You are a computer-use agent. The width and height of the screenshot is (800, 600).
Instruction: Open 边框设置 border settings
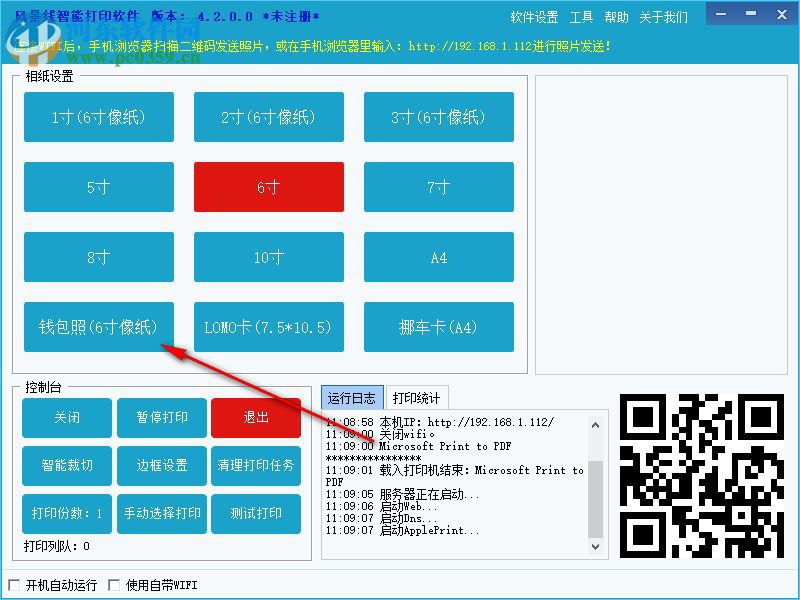(x=162, y=465)
